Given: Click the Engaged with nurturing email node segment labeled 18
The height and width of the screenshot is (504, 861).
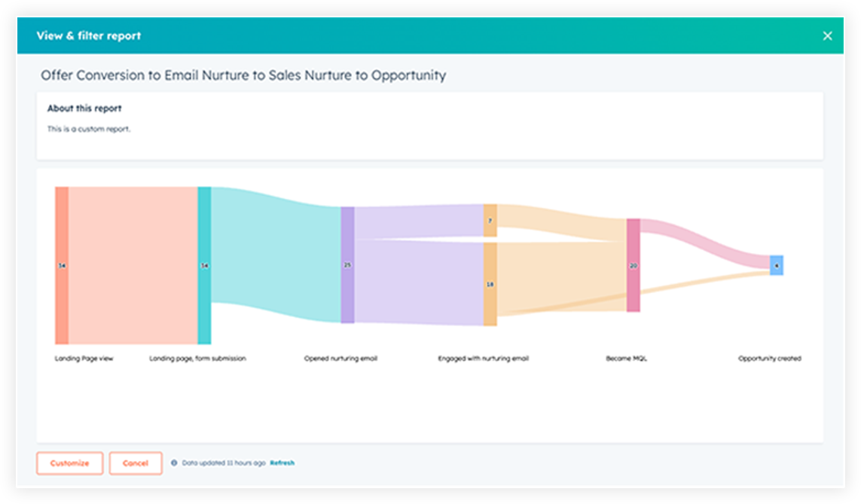Looking at the screenshot, I should (490, 285).
